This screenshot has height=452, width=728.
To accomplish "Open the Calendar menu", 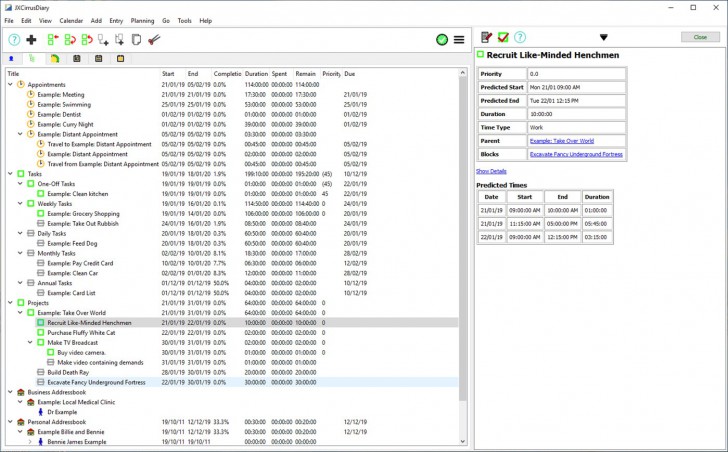I will [71, 20].
